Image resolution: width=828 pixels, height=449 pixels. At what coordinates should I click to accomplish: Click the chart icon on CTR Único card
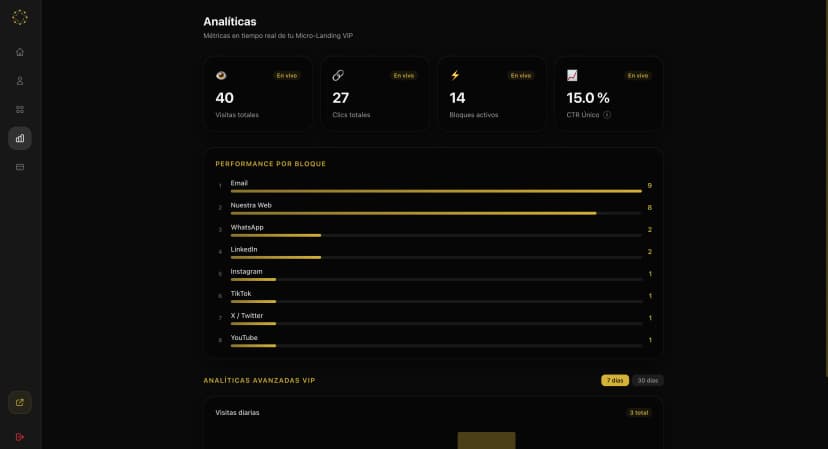tap(572, 76)
